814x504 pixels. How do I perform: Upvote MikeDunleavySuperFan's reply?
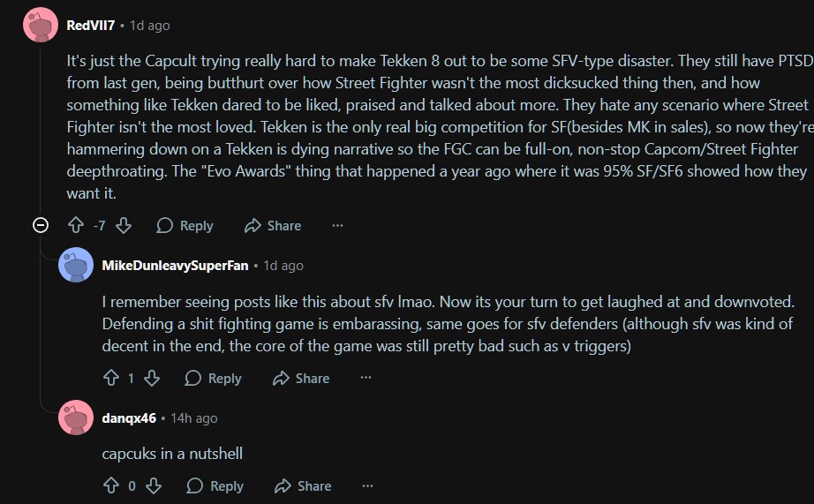111,378
